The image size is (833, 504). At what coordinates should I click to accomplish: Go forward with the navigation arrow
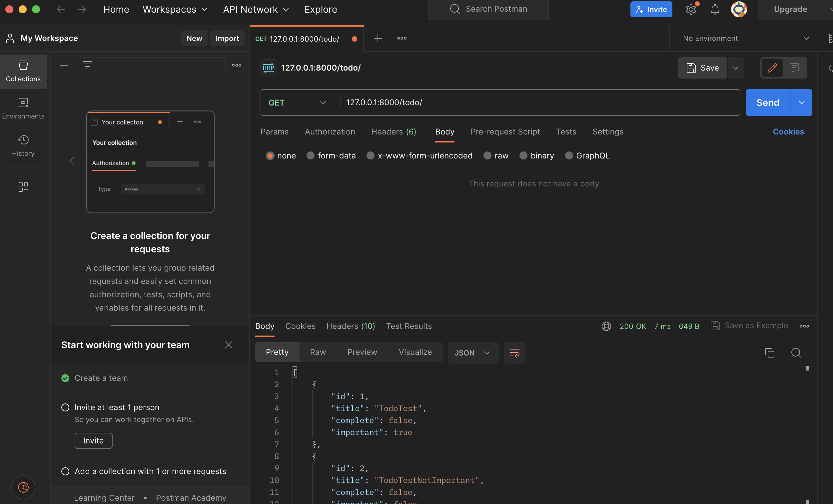(82, 9)
